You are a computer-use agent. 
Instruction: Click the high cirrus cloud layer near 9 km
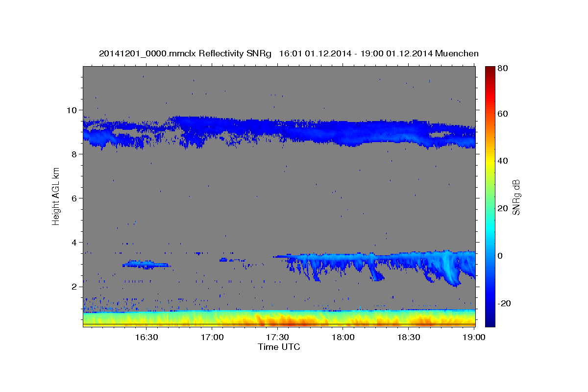coord(279,131)
